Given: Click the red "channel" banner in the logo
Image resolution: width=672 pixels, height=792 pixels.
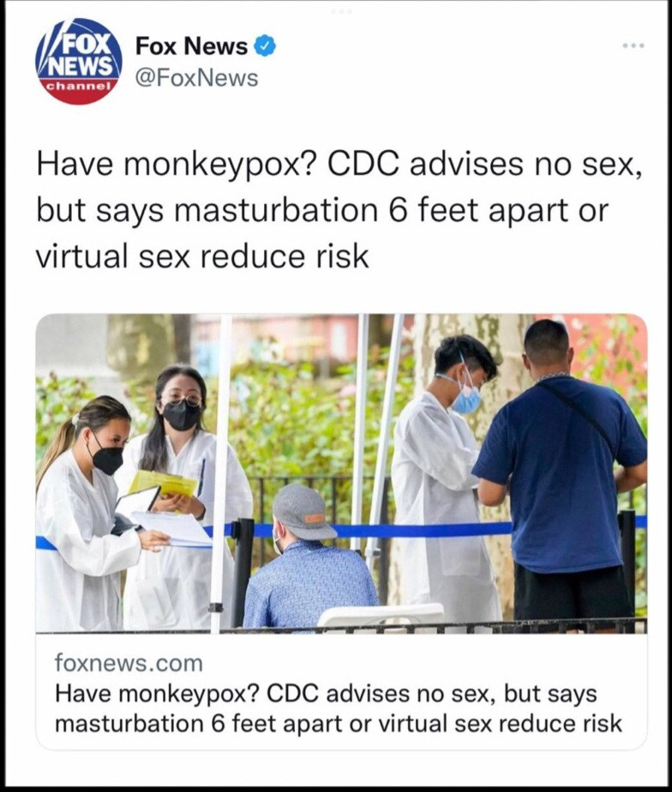Looking at the screenshot, I should (x=78, y=86).
